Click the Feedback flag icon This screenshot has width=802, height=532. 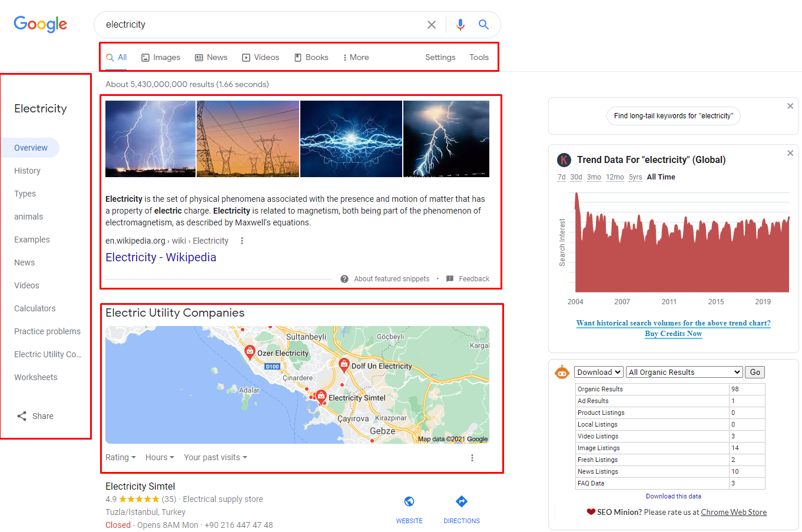point(450,279)
